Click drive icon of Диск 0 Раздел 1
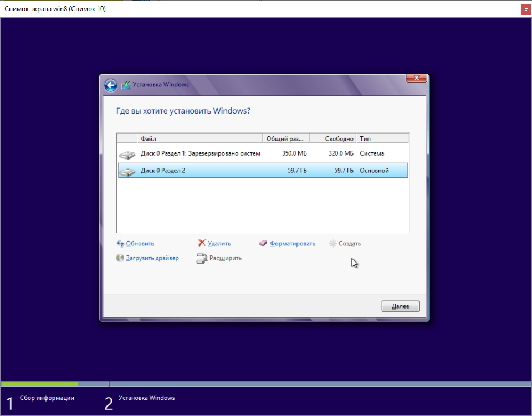 127,155
